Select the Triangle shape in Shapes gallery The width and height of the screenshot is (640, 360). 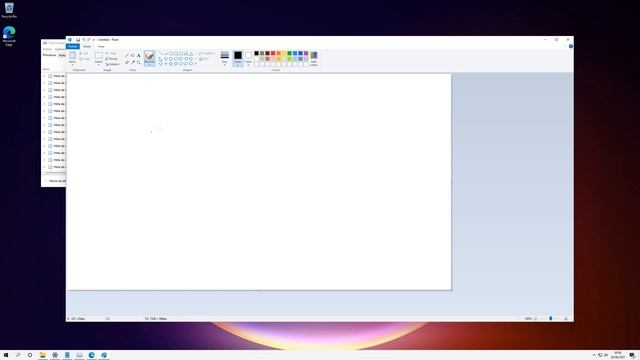coord(191,53)
